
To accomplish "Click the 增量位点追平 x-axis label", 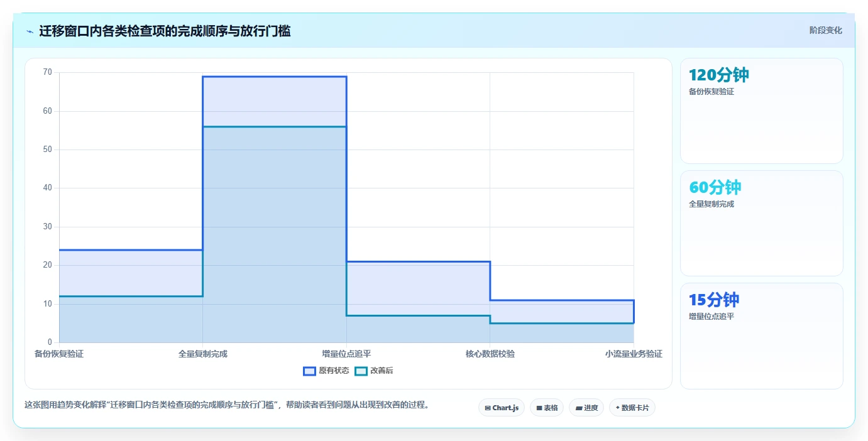I will (346, 354).
